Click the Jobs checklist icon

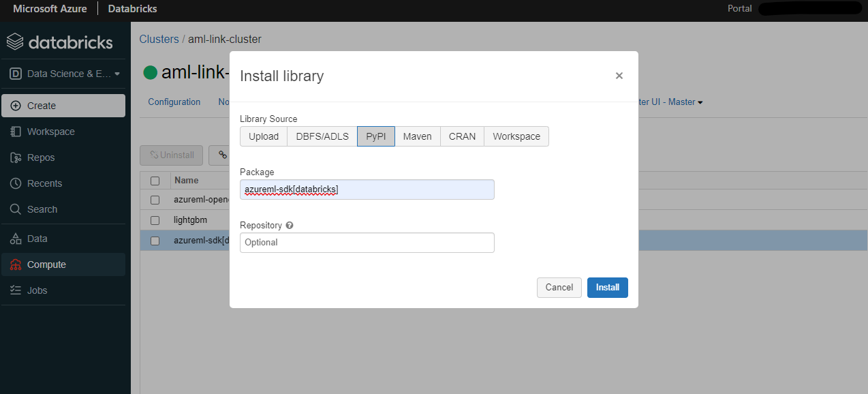[16, 290]
